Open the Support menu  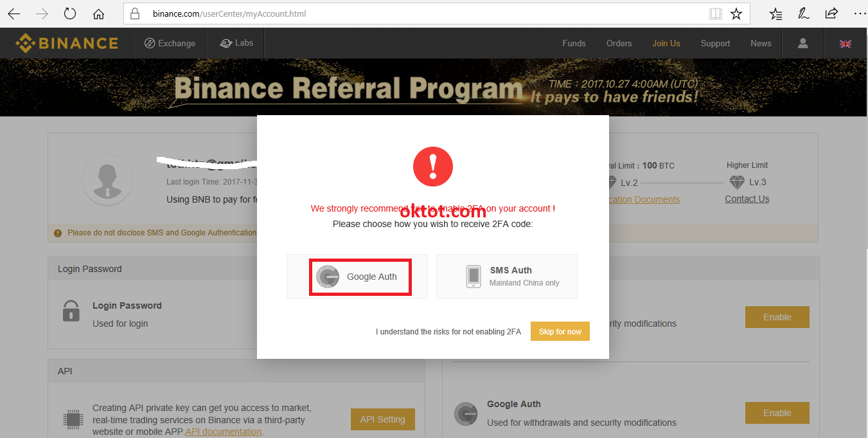(x=715, y=43)
